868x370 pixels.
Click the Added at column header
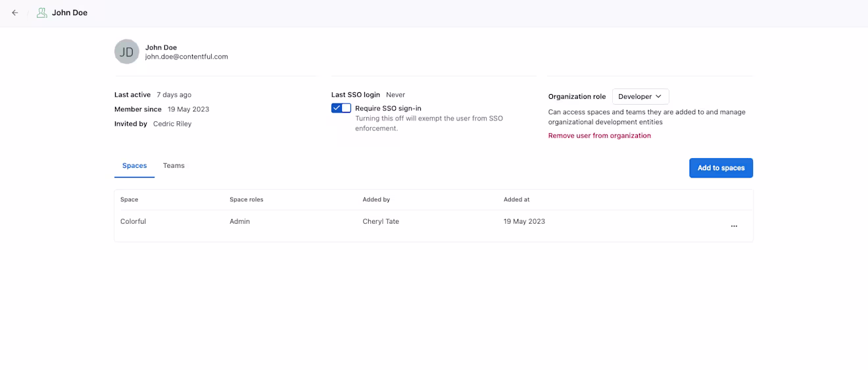[x=517, y=199]
